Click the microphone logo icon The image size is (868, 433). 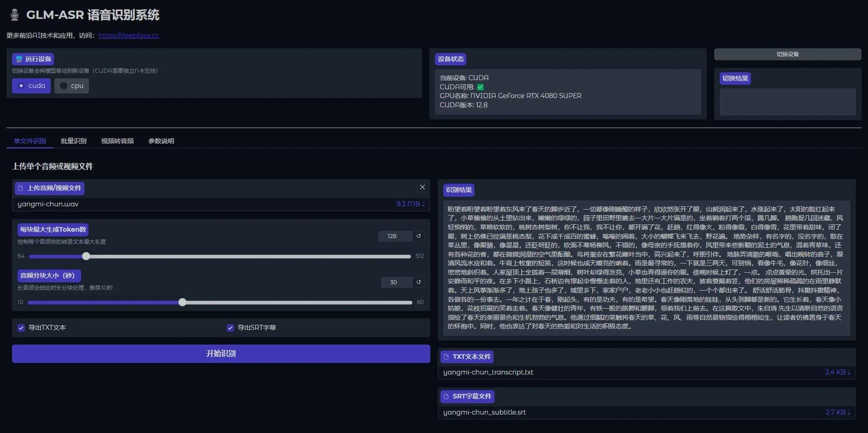click(x=15, y=15)
